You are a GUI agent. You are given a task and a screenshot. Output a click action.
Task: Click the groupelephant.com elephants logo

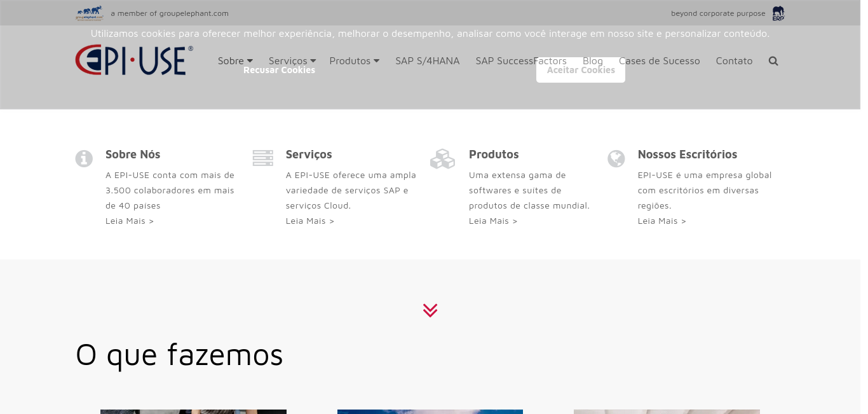(x=89, y=13)
